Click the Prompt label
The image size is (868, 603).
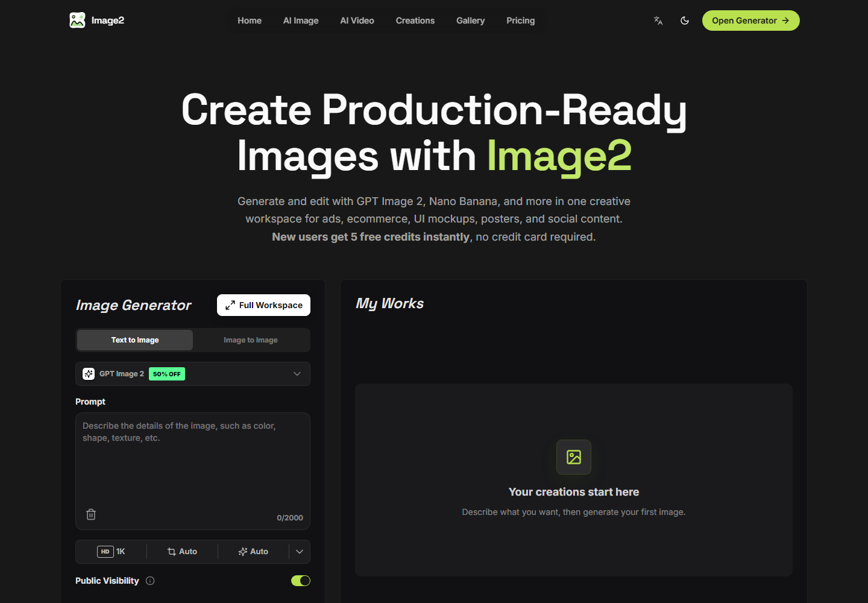[90, 402]
